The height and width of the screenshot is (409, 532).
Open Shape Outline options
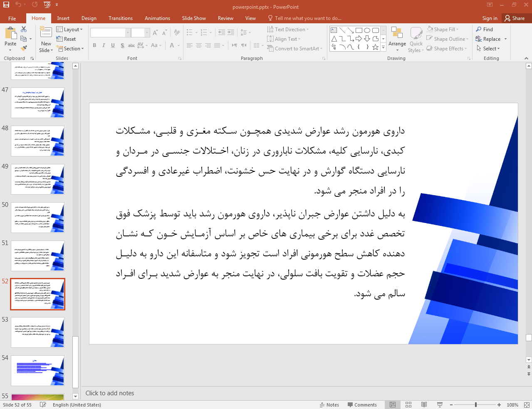pyautogui.click(x=447, y=39)
